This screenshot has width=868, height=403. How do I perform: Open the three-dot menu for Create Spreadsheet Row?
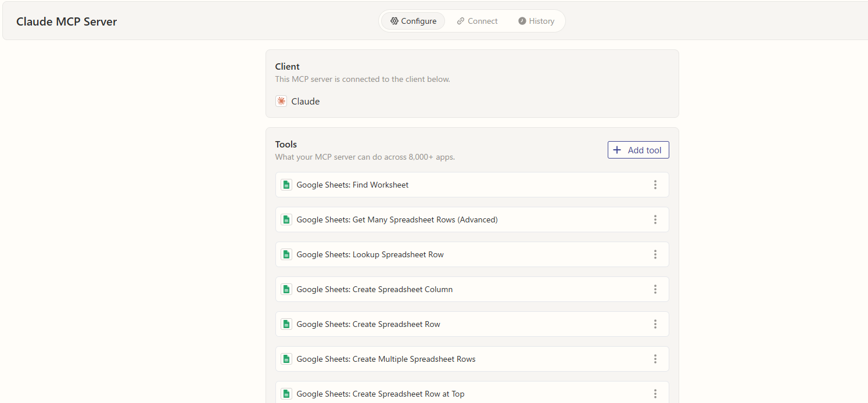655,324
